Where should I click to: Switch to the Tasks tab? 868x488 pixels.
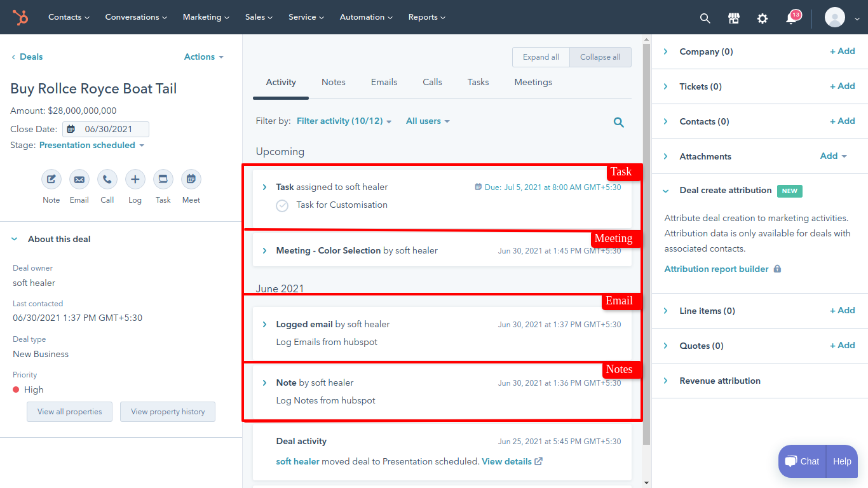click(478, 82)
